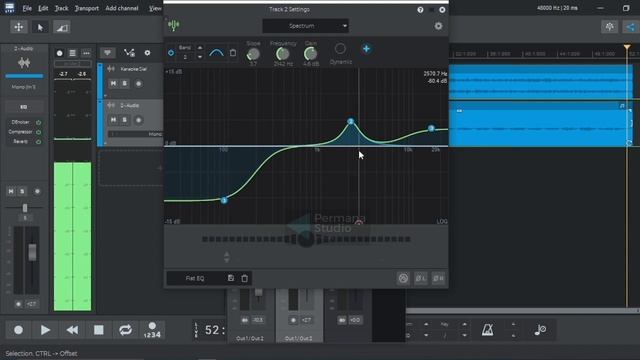This screenshot has height=360, width=640.
Task: Toggle the Denoiser effect power
Action: coord(38,122)
